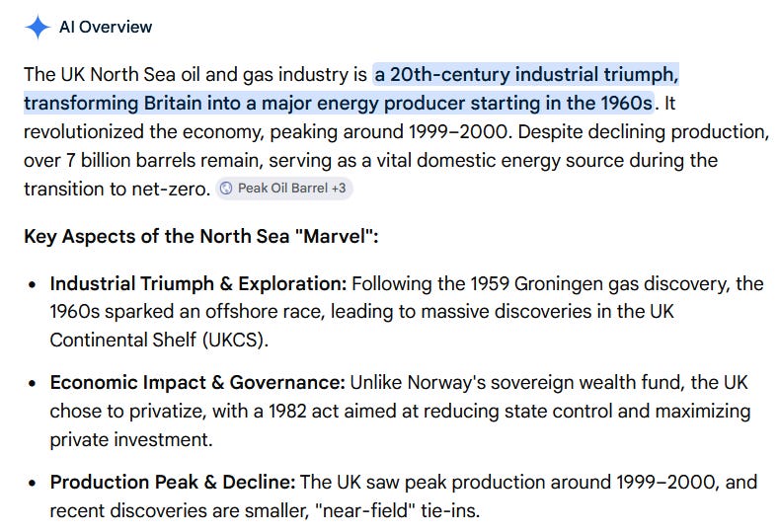This screenshot has width=779, height=532.
Task: Click the bullet dot beside Production Peak & Decline
Action: tap(33, 483)
